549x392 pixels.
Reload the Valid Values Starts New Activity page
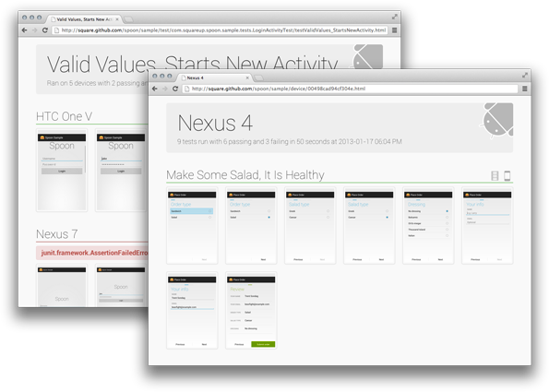coord(45,30)
